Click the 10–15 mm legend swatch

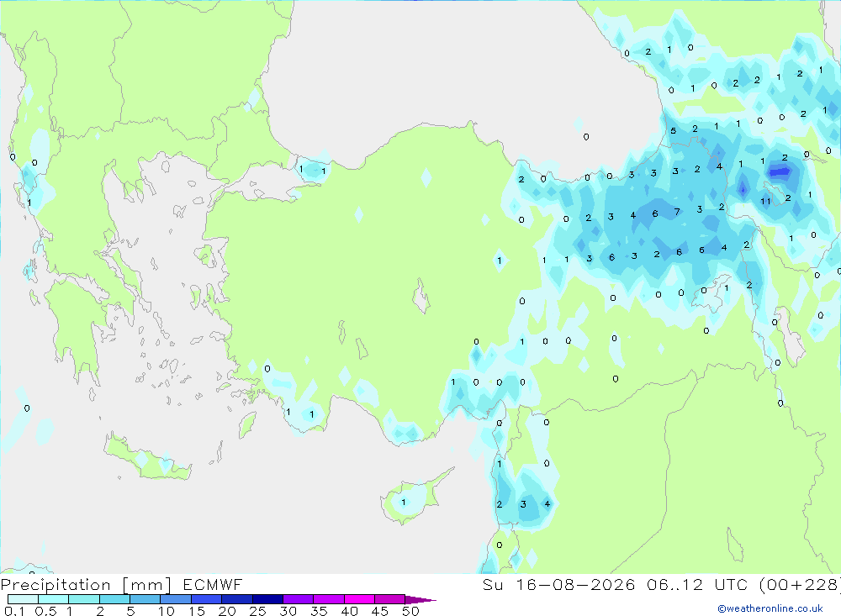(x=176, y=599)
